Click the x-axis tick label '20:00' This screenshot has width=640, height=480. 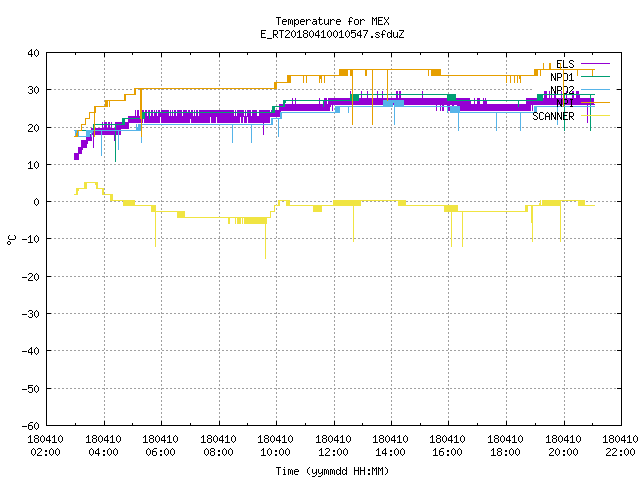pyautogui.click(x=564, y=452)
